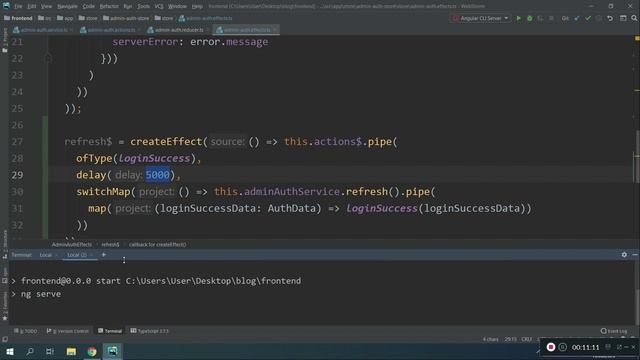Click the selected 5000 delay value
Viewport: 640px width, 360px height.
tap(158, 175)
